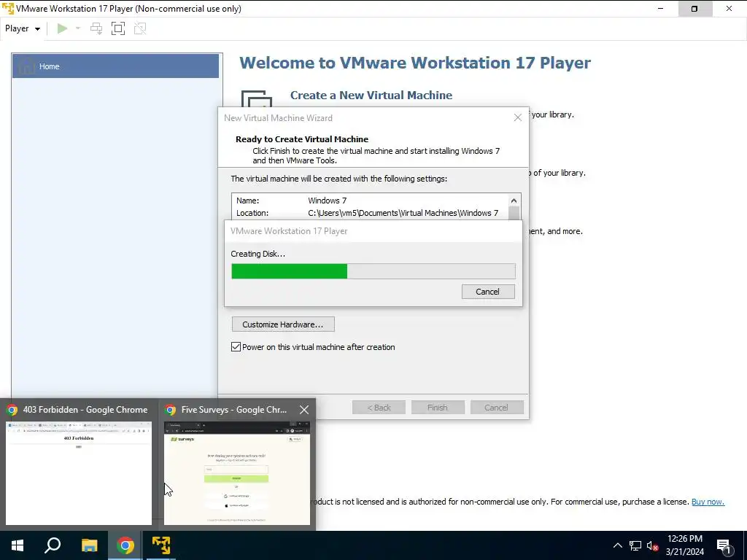Click the Buy now link
Viewport: 747px width, 560px height.
[x=708, y=502]
